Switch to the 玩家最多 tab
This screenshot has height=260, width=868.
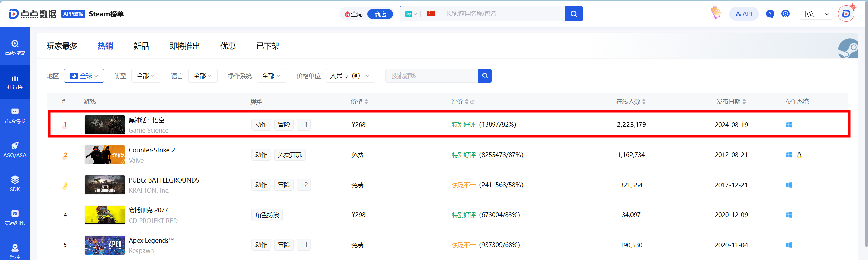pyautogui.click(x=62, y=46)
